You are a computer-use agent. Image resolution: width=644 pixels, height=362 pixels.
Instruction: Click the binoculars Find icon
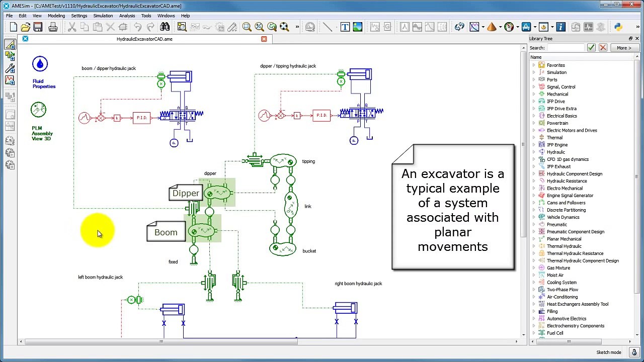[165, 27]
